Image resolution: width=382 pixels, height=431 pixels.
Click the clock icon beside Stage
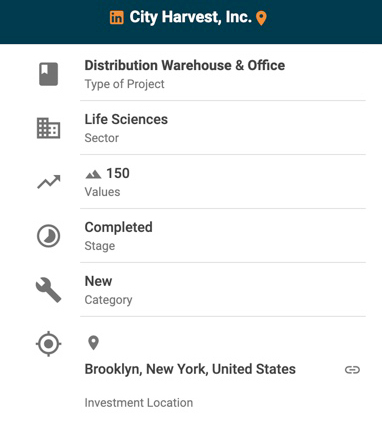49,236
